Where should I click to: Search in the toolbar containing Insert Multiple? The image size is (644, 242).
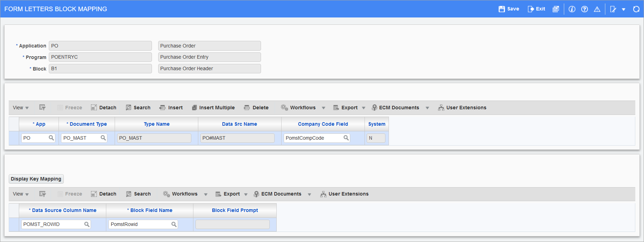tap(138, 108)
